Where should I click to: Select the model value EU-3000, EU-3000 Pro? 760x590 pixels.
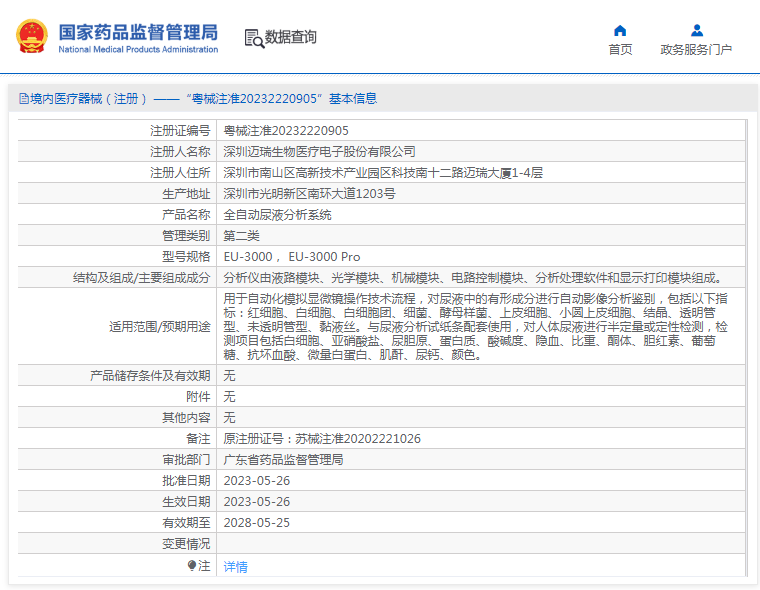point(292,257)
